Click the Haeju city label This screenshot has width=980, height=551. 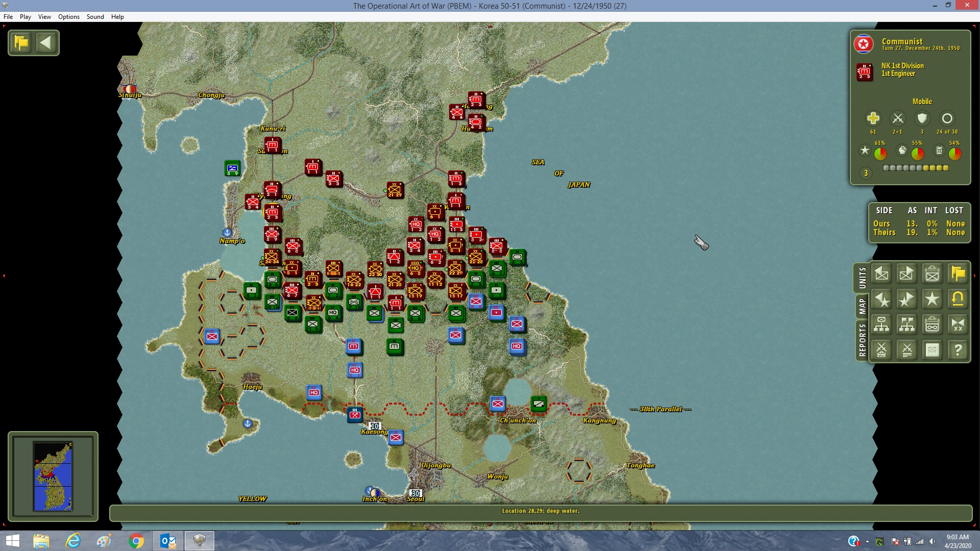coord(253,387)
